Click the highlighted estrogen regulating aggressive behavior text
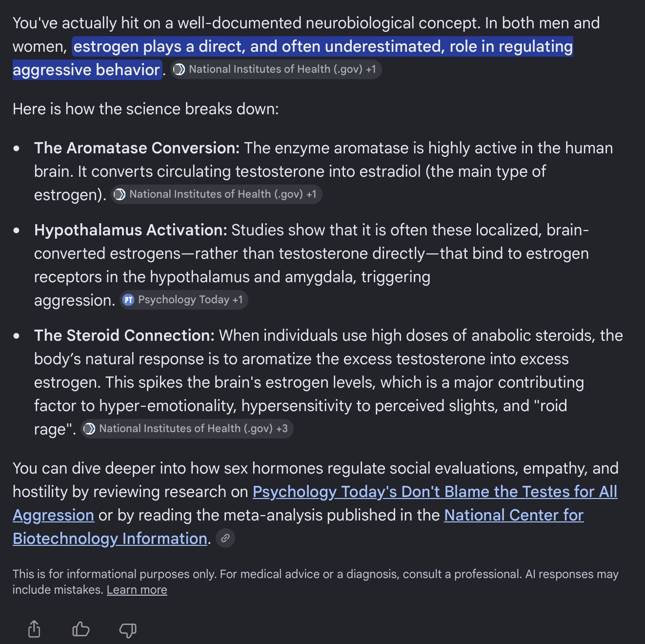 (293, 58)
